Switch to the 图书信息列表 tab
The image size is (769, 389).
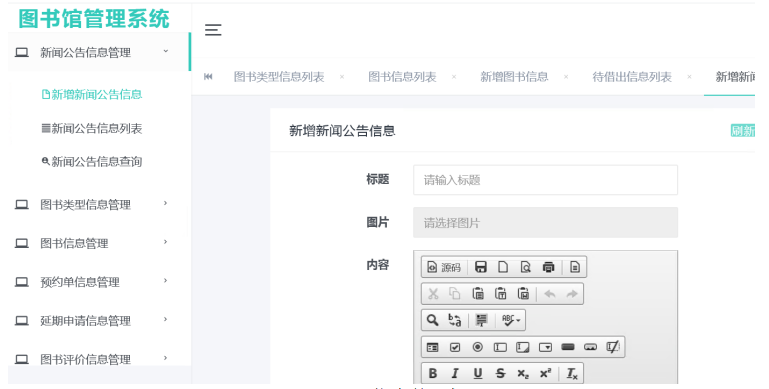click(402, 77)
